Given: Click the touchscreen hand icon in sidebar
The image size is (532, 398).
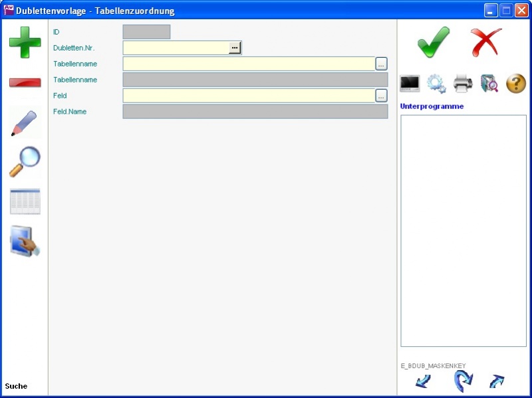Looking at the screenshot, I should (x=25, y=241).
